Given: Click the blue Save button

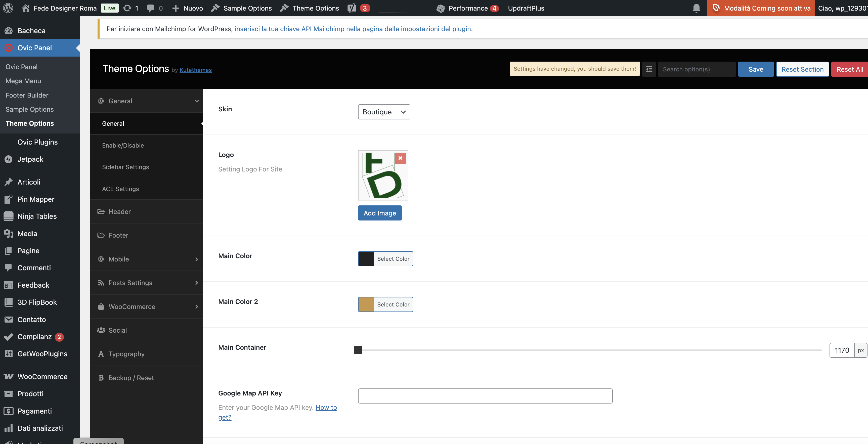Looking at the screenshot, I should coord(755,69).
